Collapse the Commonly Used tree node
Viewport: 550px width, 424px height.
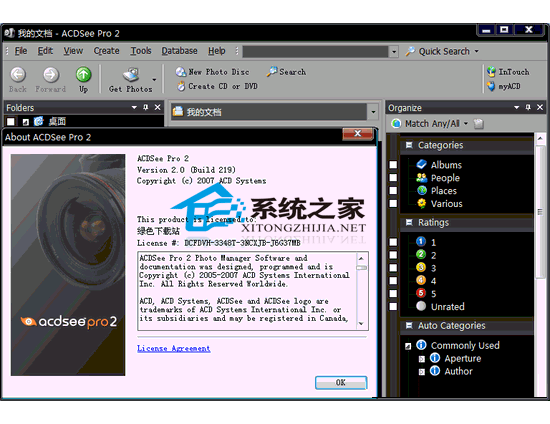(x=408, y=346)
